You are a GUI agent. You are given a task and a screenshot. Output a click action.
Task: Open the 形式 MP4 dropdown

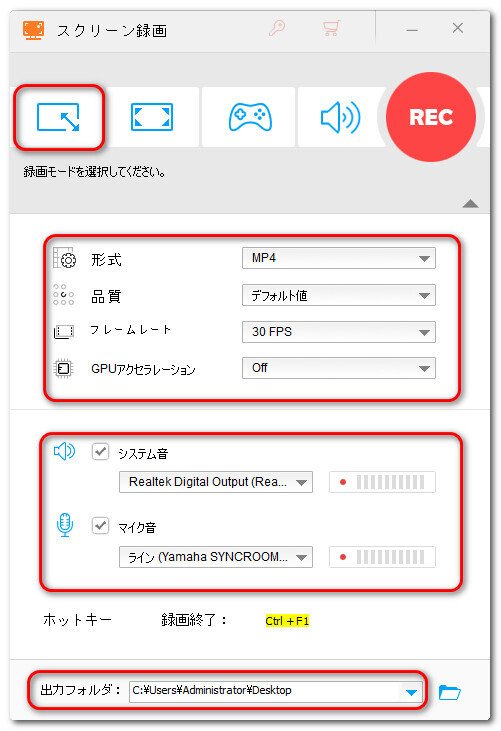tap(339, 258)
